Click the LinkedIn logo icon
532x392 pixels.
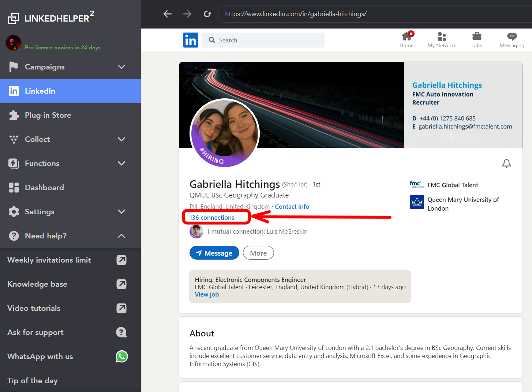coord(191,40)
